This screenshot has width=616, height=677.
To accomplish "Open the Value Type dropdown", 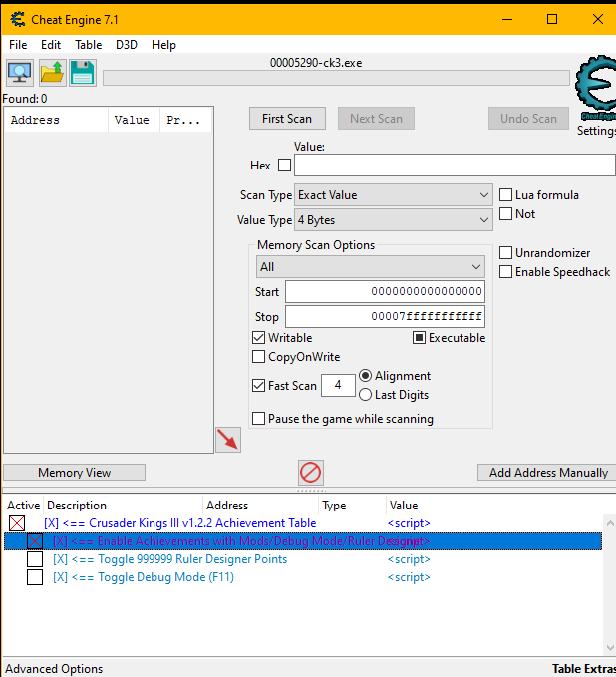I will click(x=394, y=220).
